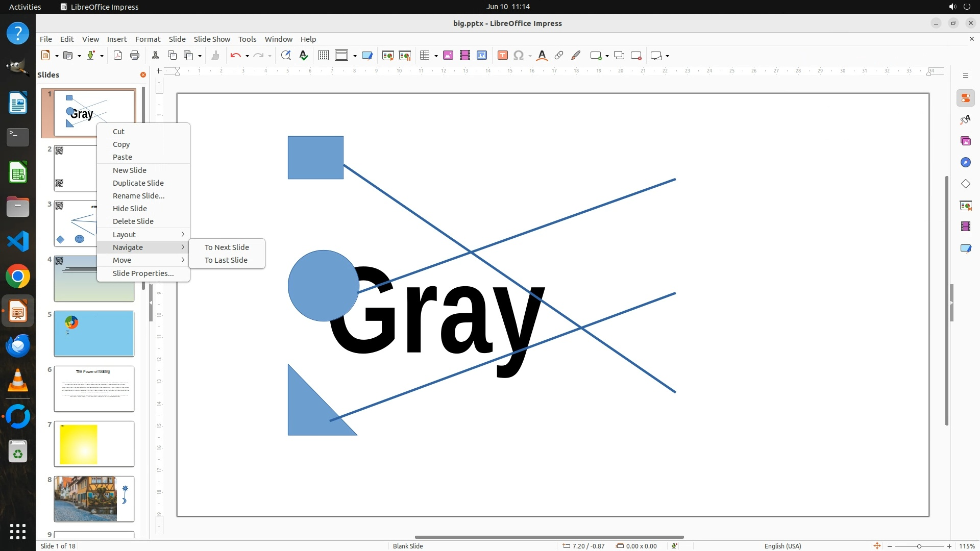
Task: Open the Slide Show menu
Action: pyautogui.click(x=212, y=39)
